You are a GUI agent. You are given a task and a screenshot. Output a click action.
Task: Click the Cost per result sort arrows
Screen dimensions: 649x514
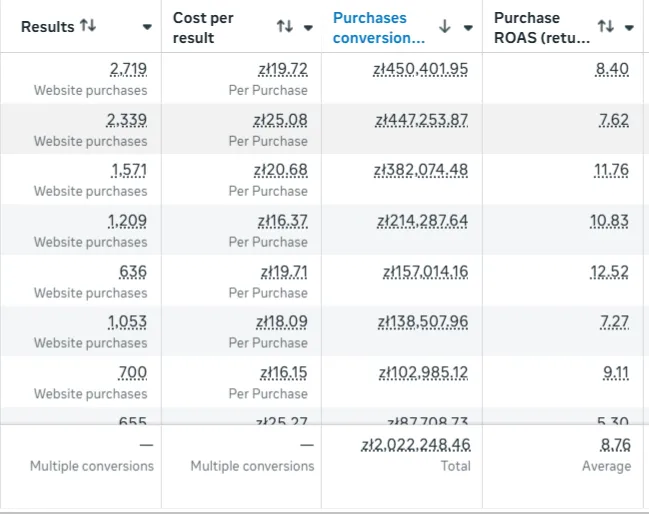285,27
